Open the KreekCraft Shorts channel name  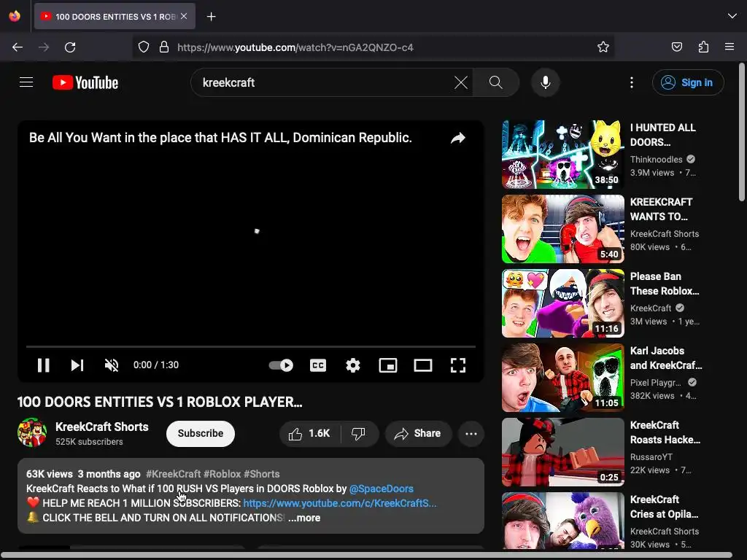point(102,427)
